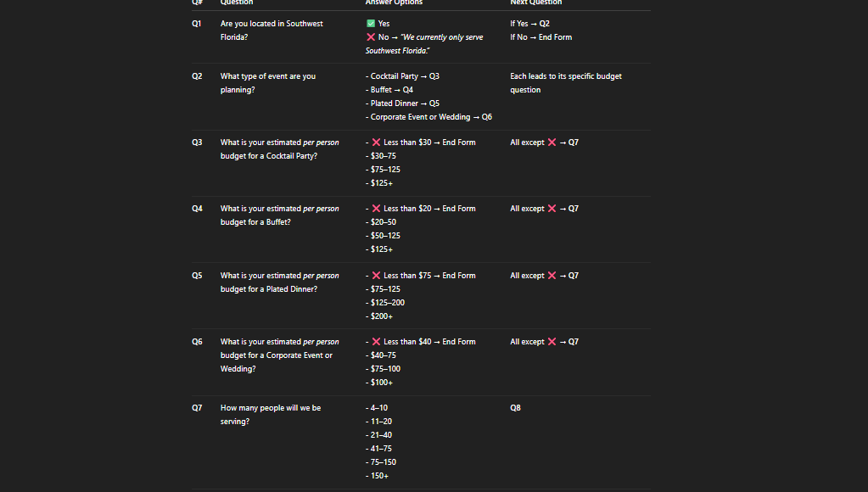Click red X in Q6 Next Question cell

552,342
